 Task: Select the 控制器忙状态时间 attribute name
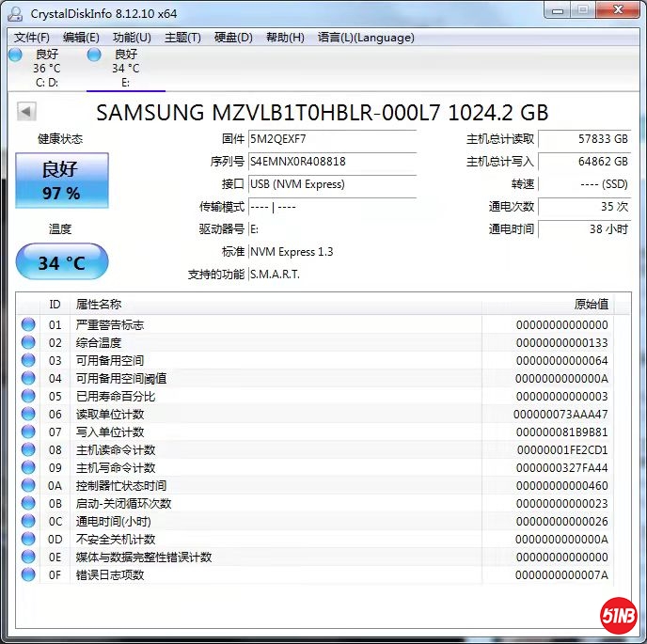coord(121,485)
